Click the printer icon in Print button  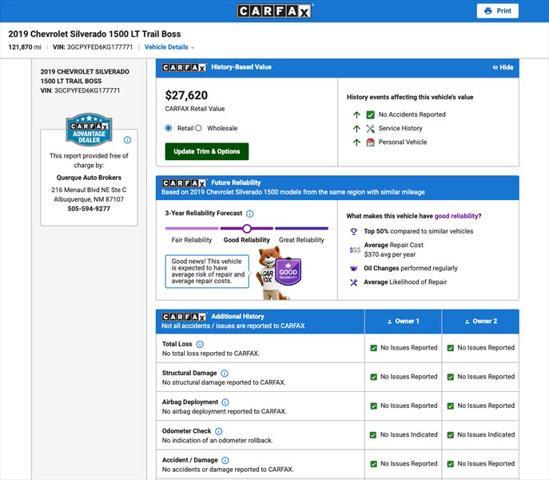pyautogui.click(x=488, y=11)
